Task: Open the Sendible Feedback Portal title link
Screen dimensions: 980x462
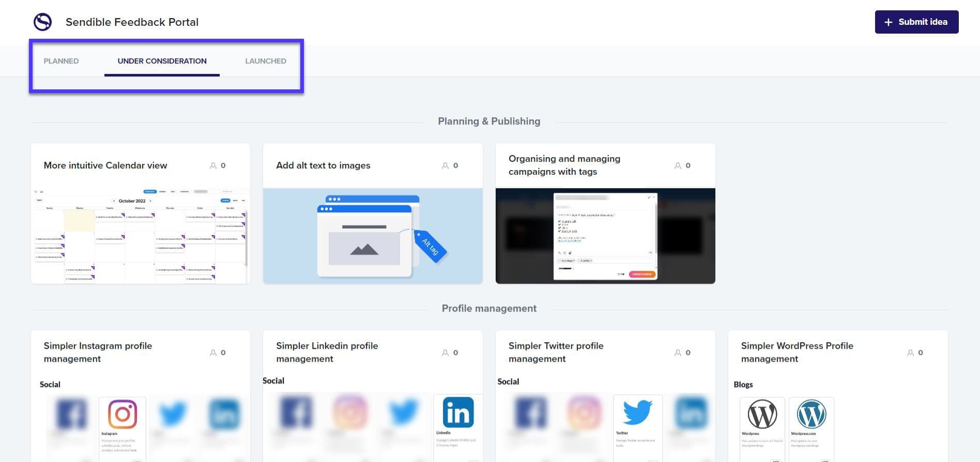Action: tap(132, 22)
